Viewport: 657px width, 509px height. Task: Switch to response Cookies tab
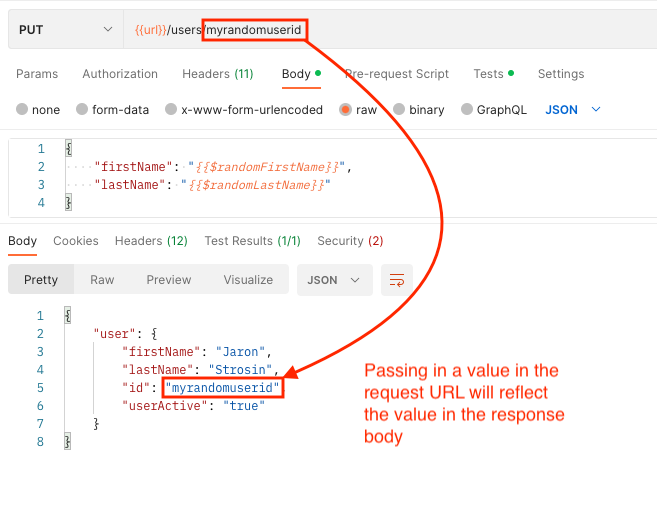point(76,241)
